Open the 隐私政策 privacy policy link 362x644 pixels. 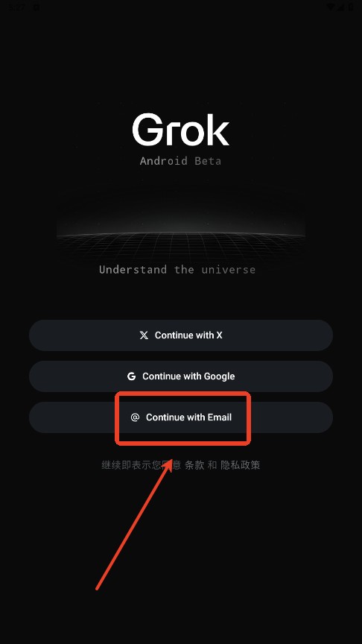point(240,465)
